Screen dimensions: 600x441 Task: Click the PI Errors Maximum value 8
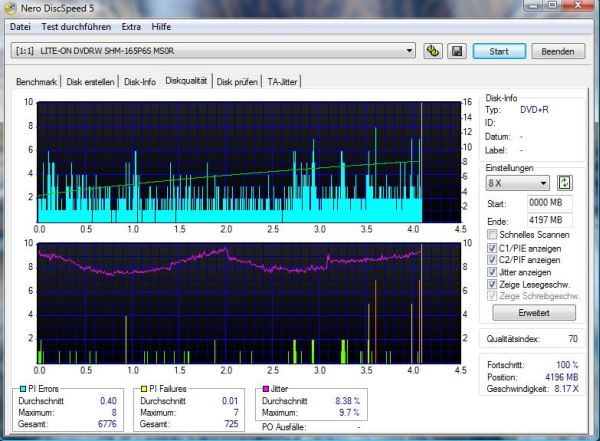114,413
